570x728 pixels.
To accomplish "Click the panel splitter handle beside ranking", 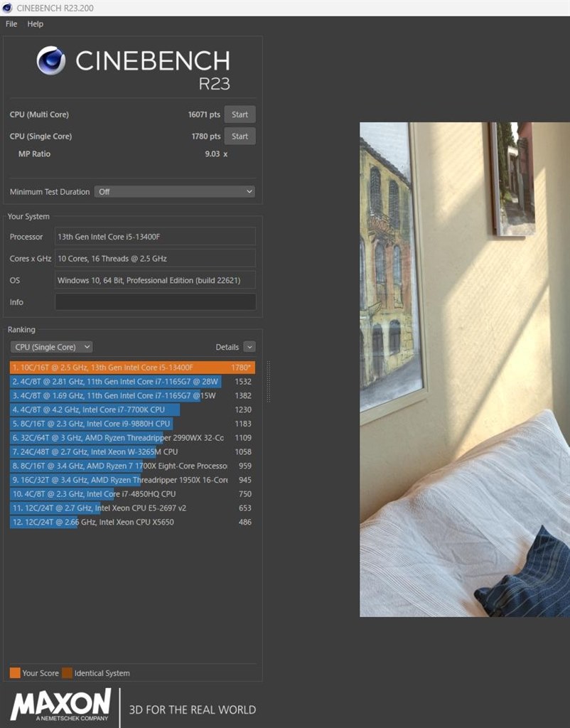I will [268, 381].
